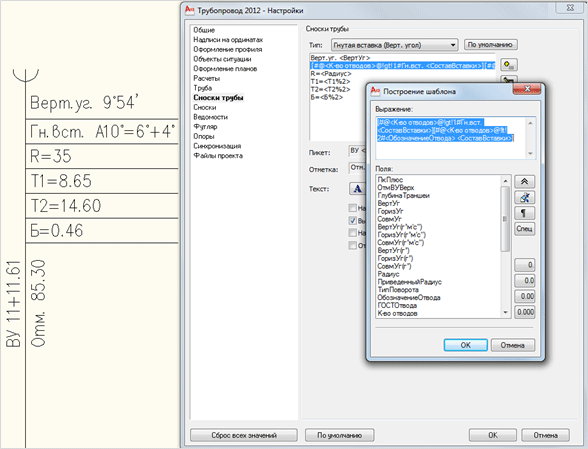
Task: Click the Отметка input field
Action: point(357,168)
